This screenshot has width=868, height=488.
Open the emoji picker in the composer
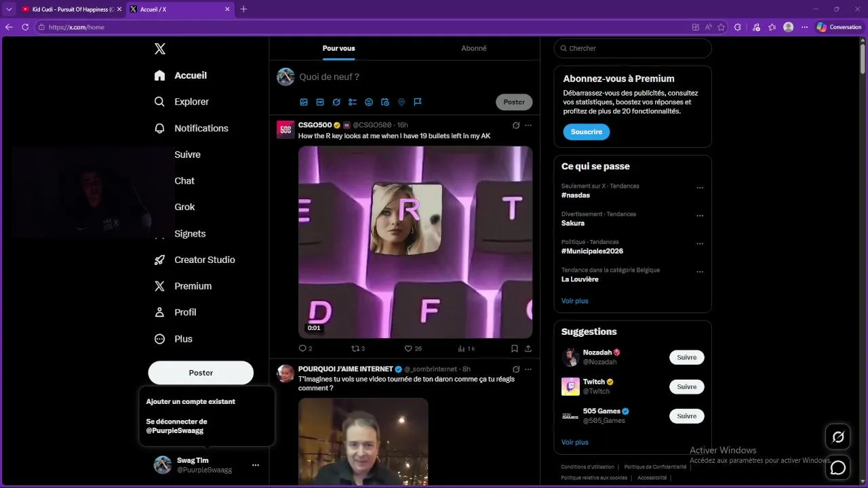click(369, 102)
